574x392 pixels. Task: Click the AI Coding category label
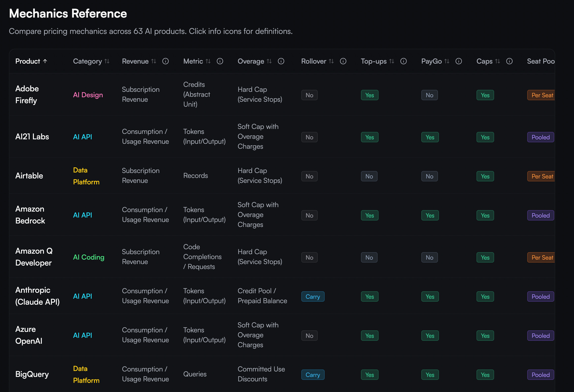coord(89,257)
